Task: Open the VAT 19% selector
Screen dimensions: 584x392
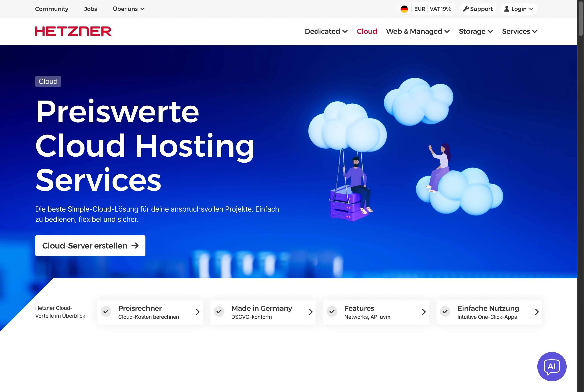Action: pos(440,9)
